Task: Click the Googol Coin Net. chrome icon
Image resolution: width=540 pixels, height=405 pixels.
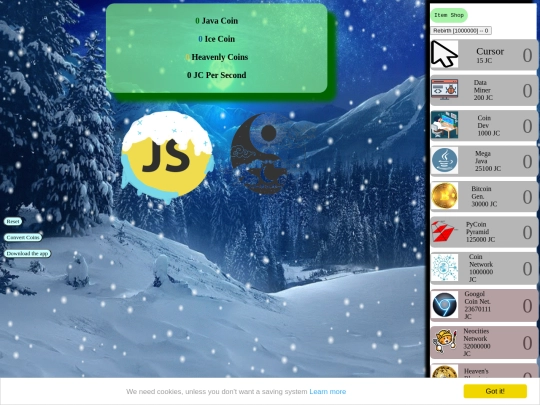Action: point(445,304)
